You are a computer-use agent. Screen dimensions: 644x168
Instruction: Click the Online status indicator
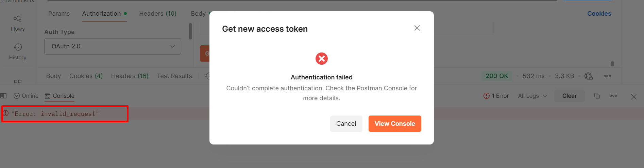point(26,96)
